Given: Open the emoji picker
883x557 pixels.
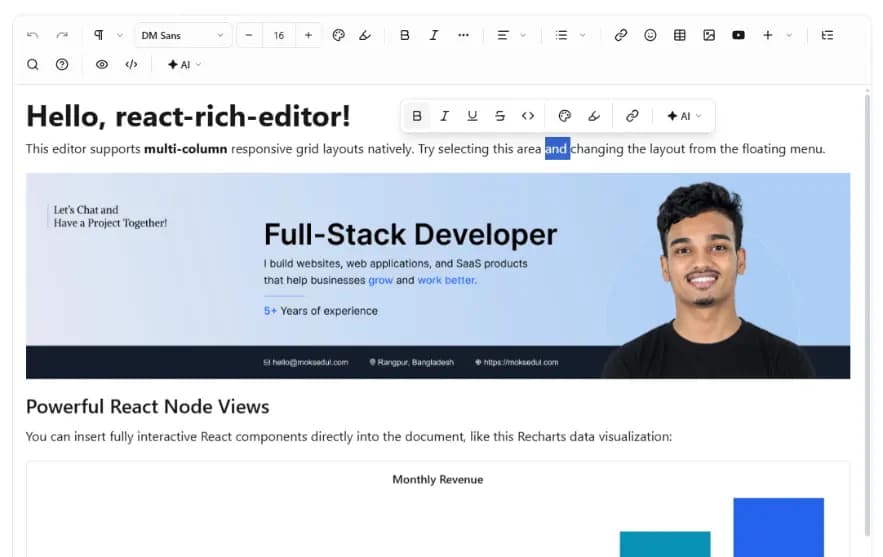Looking at the screenshot, I should point(650,35).
